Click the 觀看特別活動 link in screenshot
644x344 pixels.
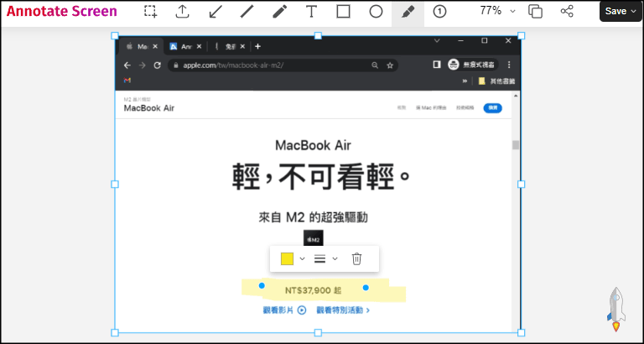(x=343, y=310)
